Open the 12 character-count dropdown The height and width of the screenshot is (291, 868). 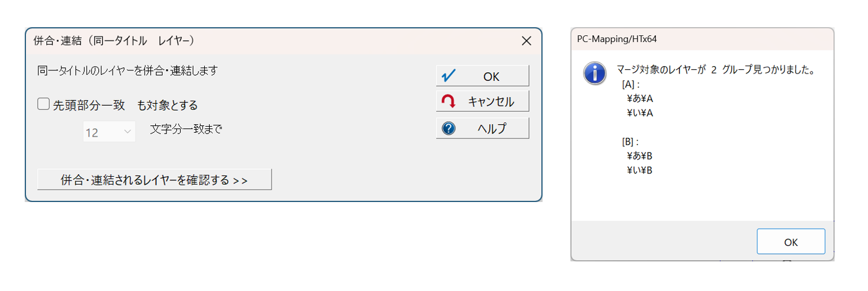click(x=110, y=132)
